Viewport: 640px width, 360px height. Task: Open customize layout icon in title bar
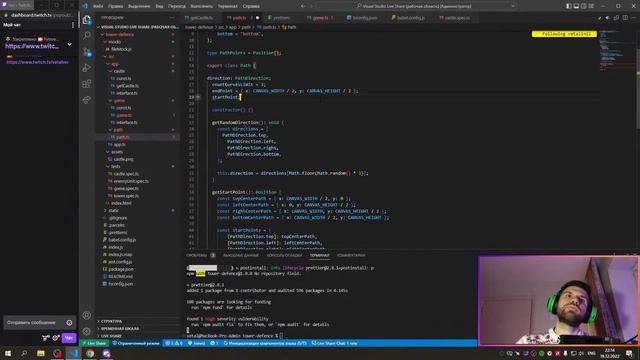coord(591,6)
